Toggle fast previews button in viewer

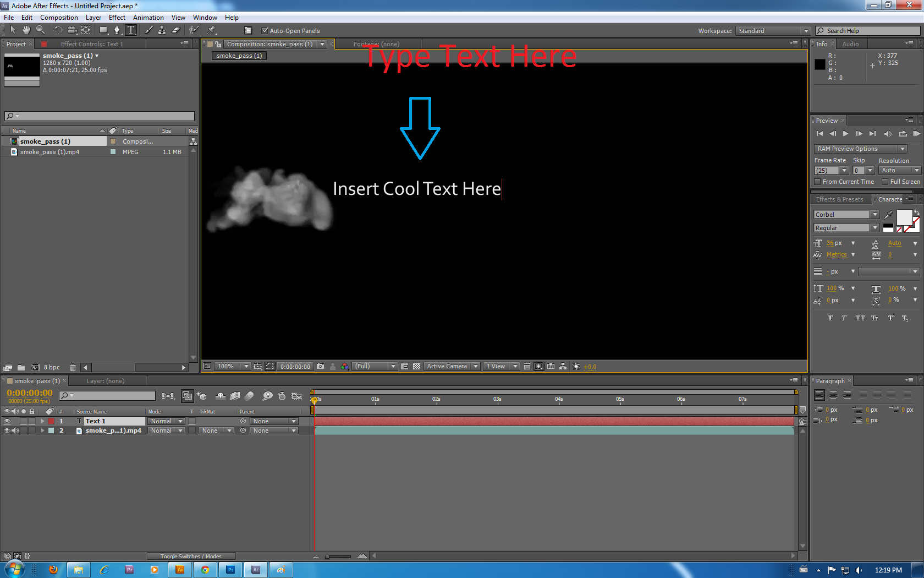[539, 366]
